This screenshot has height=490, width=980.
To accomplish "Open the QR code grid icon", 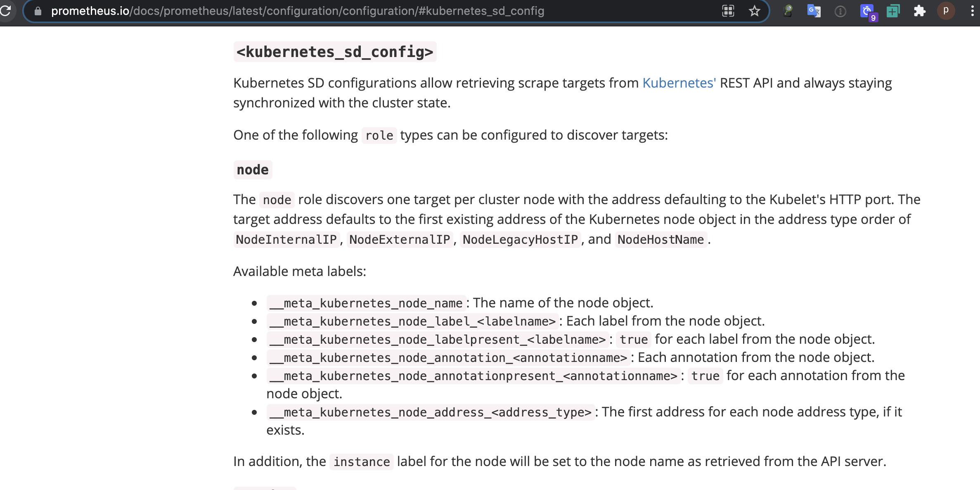I will [x=728, y=11].
